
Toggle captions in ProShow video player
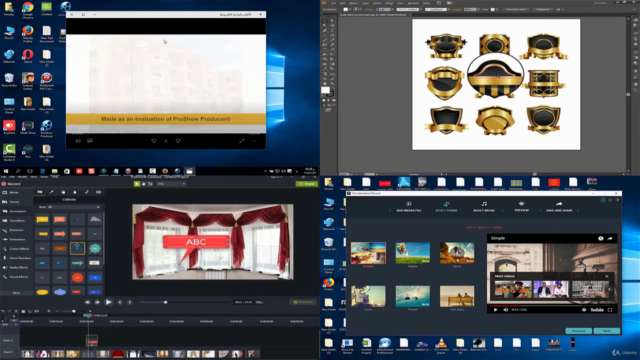(90, 141)
